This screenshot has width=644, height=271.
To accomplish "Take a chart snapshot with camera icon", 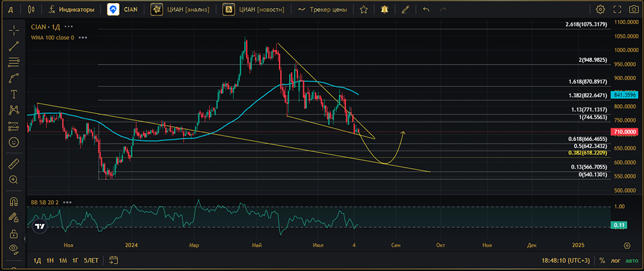I will pyautogui.click(x=634, y=9).
